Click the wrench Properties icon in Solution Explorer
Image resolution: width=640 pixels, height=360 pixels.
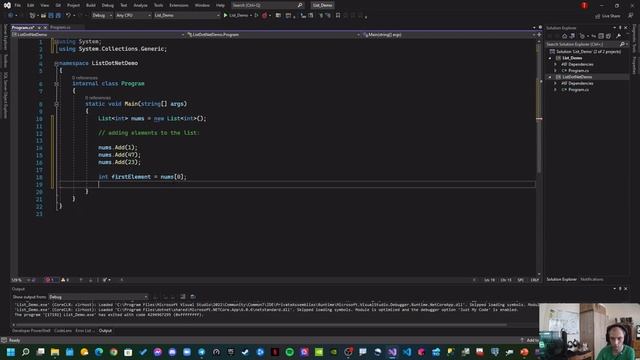pyautogui.click(x=618, y=36)
